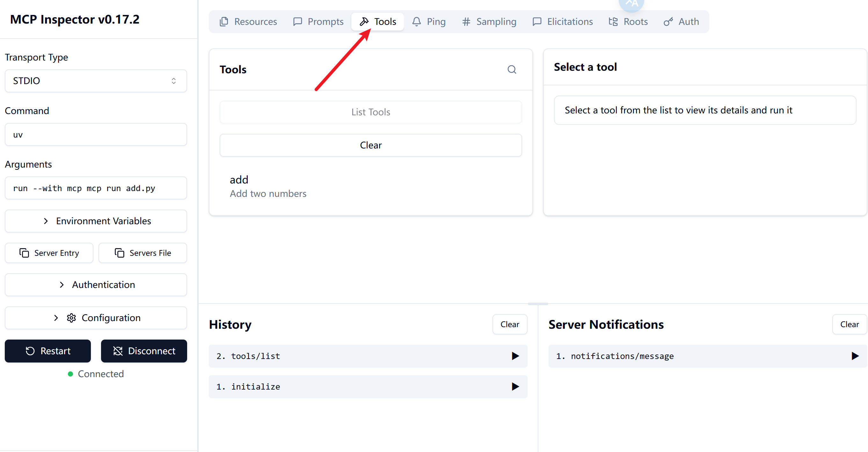This screenshot has width=868, height=452.
Task: Expand the tools/list history entry arrow
Action: 515,356
